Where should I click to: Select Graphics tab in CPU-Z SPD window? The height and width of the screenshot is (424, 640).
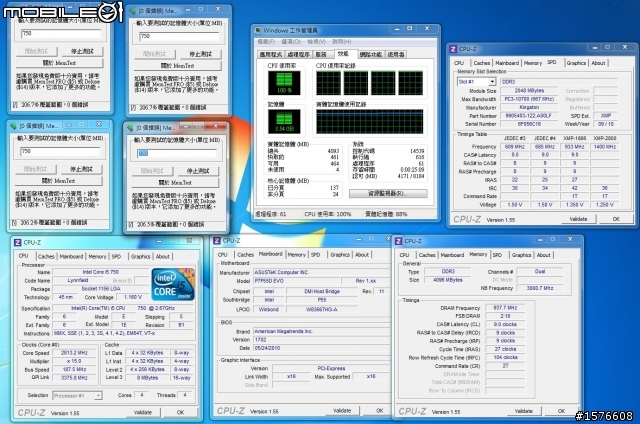[x=576, y=63]
